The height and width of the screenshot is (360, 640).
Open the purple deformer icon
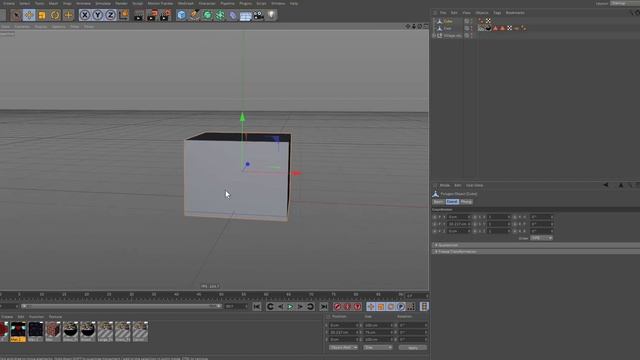click(233, 16)
